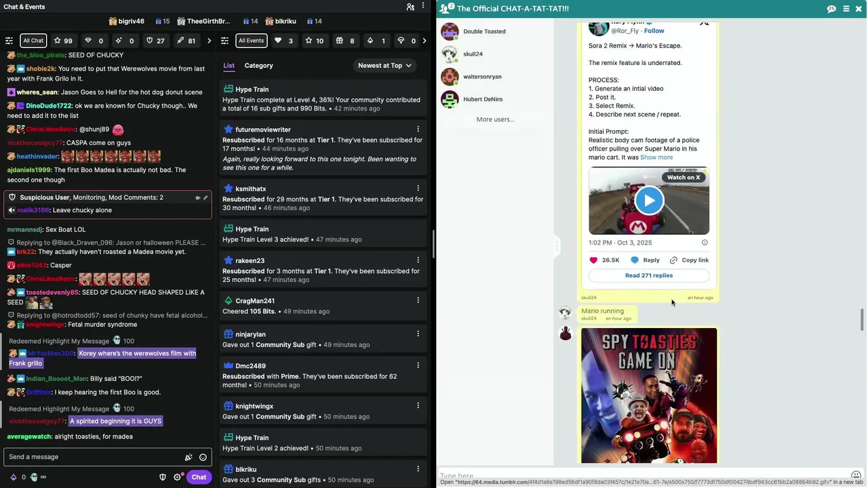
Task: Filter events by star count 10
Action: [x=314, y=41]
